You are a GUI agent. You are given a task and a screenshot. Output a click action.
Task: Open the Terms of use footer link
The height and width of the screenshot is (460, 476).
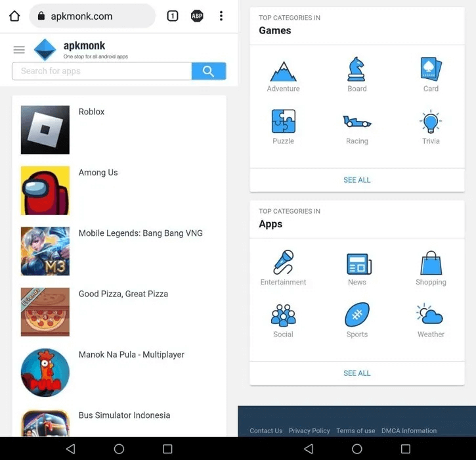[x=355, y=431]
